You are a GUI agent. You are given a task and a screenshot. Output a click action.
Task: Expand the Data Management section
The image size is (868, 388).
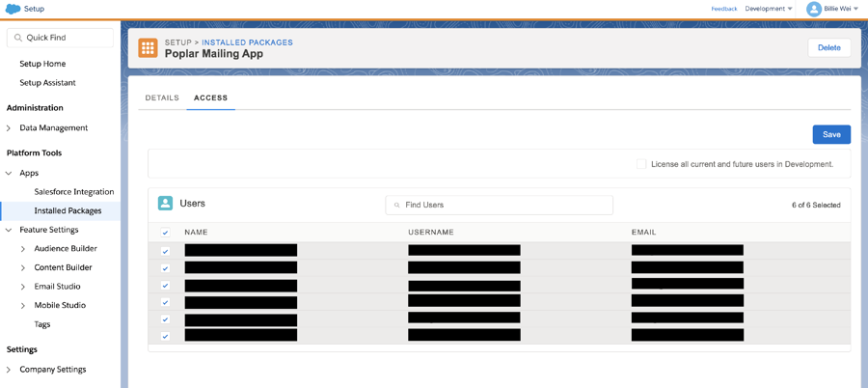[x=9, y=127]
